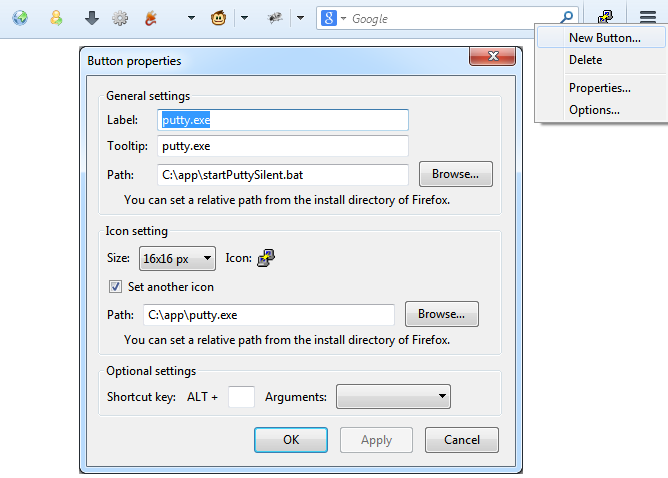Open the Firefox hamburger menu
668x478 pixels.
[648, 17]
